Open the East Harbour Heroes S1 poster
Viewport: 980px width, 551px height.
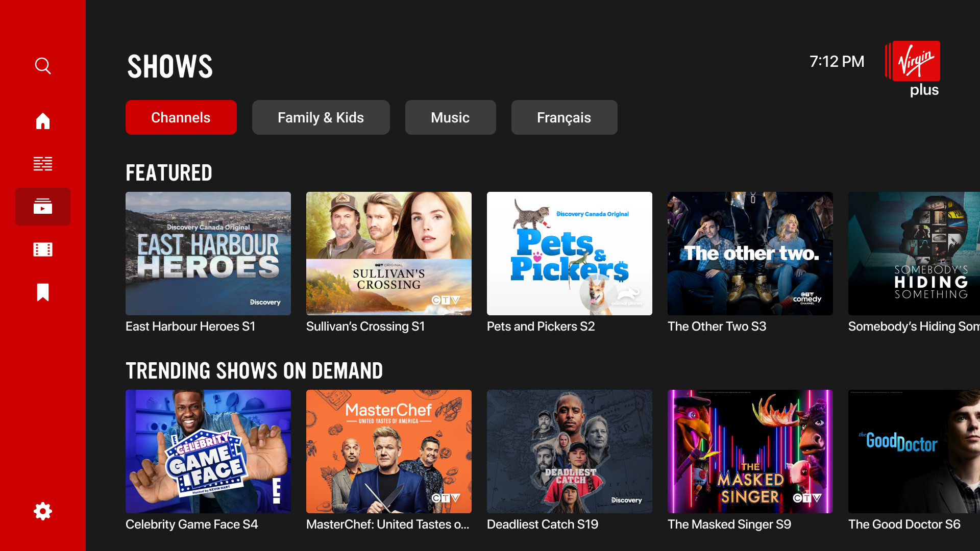point(208,254)
